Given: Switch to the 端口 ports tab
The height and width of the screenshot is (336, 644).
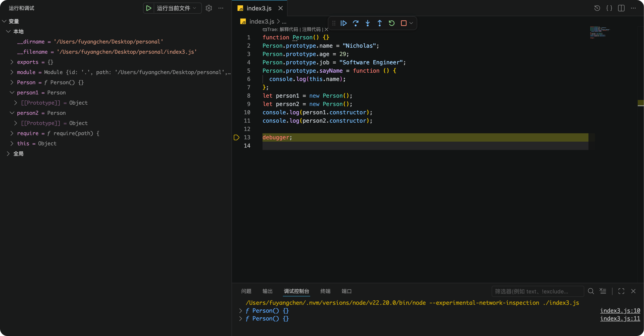Looking at the screenshot, I should pos(347,291).
